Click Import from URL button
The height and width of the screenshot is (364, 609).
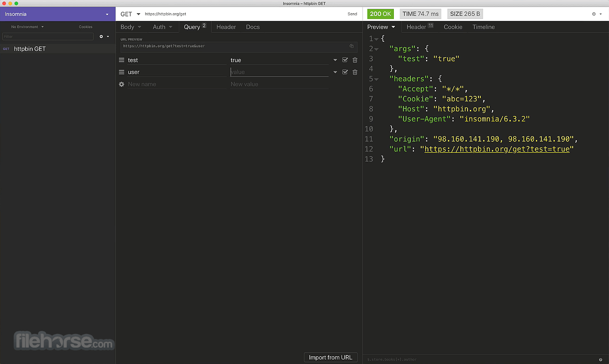pyautogui.click(x=331, y=357)
